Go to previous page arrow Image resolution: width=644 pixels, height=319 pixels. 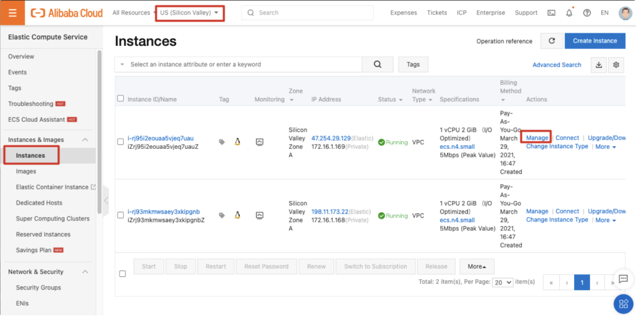567,283
